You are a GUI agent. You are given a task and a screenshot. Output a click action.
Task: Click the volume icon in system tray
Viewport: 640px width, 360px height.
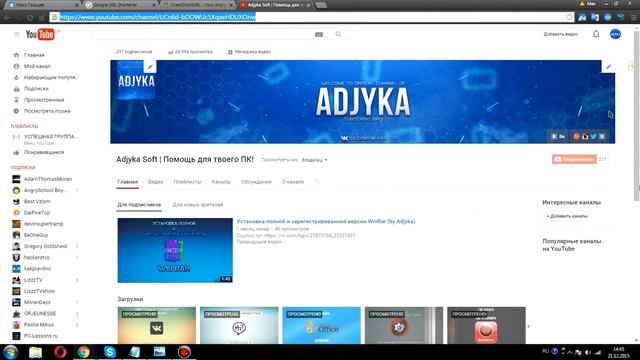[x=588, y=352]
